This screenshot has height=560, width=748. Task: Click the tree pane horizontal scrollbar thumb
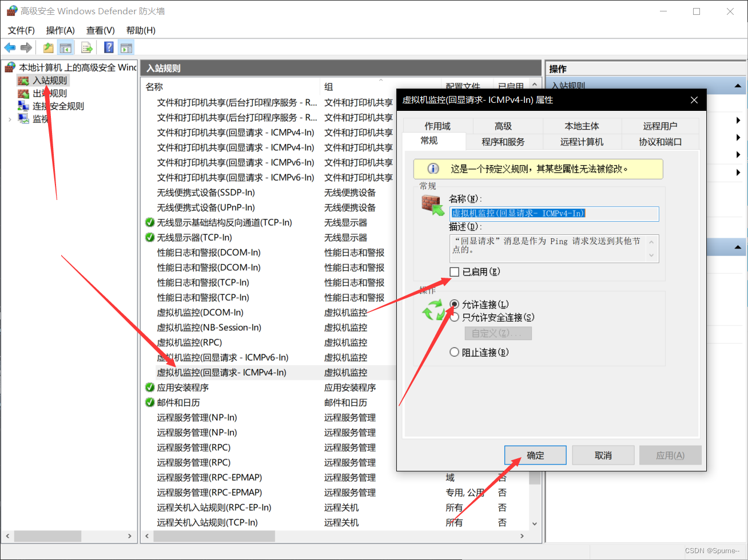(x=47, y=536)
